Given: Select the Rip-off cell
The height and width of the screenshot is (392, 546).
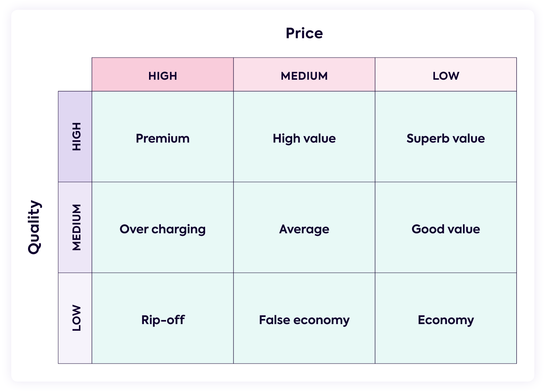Looking at the screenshot, I should [x=163, y=320].
